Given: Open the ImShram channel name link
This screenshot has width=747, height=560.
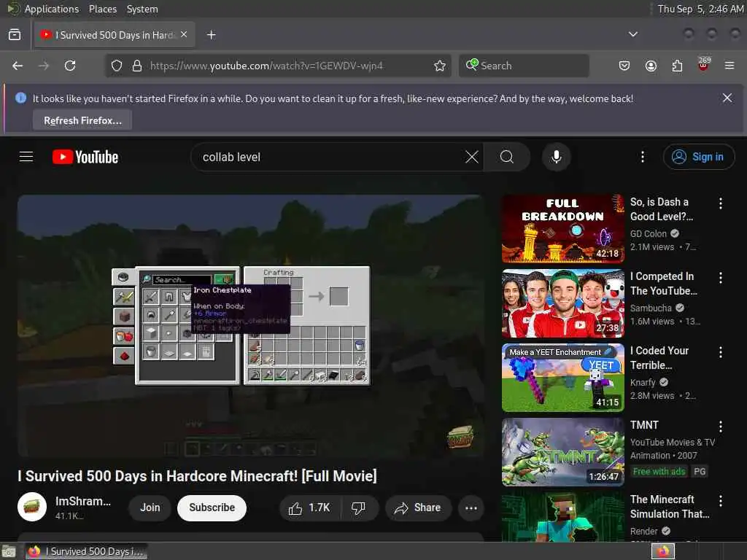Looking at the screenshot, I should 83,501.
